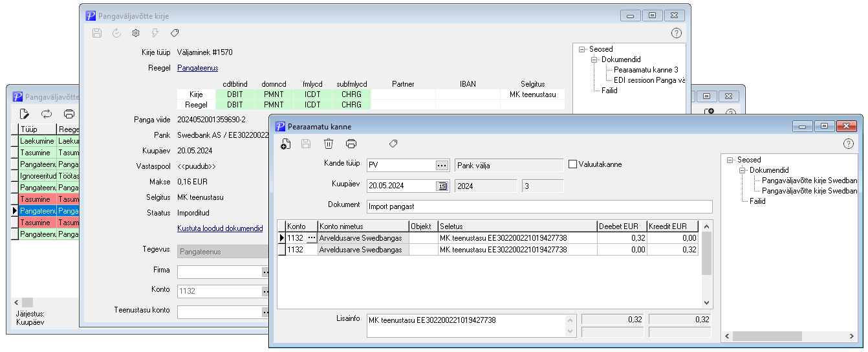Viewport: 868px width, 352px height.
Task: Click Deebet EUR column header
Action: pyautogui.click(x=622, y=226)
